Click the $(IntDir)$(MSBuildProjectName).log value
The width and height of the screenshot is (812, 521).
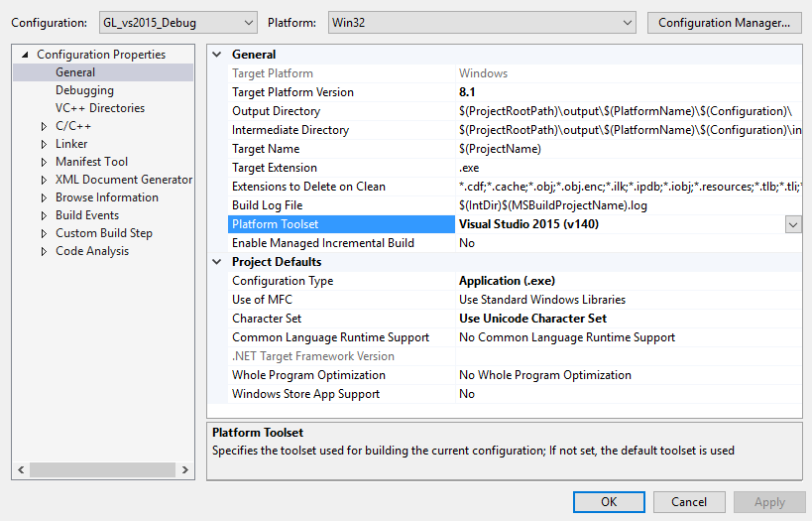[553, 205]
